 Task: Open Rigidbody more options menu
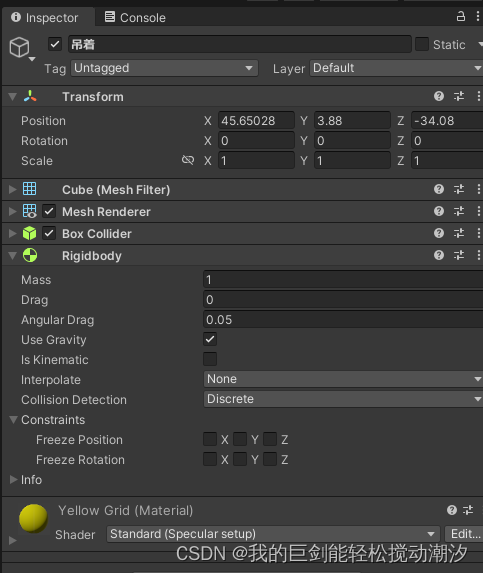coord(478,255)
